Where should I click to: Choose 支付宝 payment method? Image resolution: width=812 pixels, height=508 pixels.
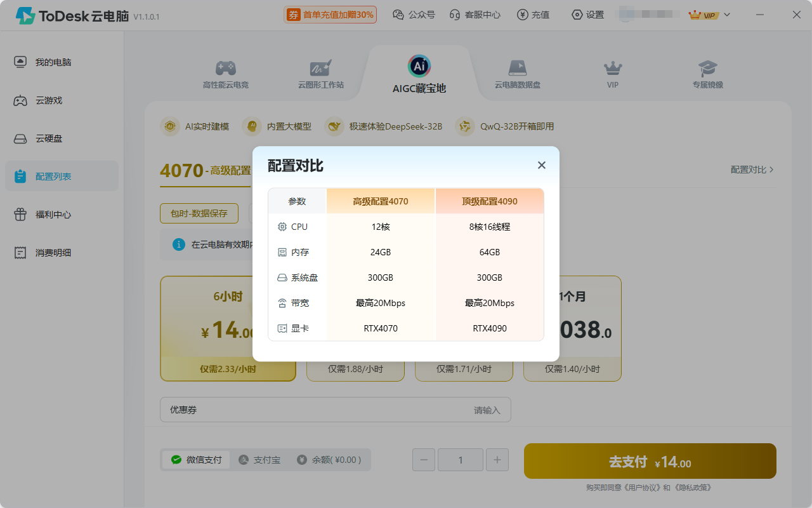(259, 460)
